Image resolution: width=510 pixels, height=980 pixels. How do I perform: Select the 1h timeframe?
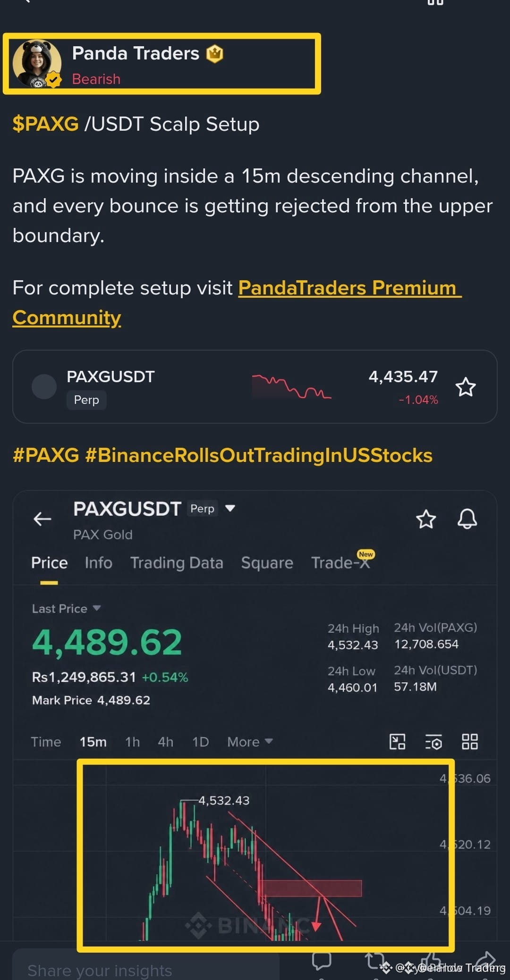pyautogui.click(x=132, y=742)
